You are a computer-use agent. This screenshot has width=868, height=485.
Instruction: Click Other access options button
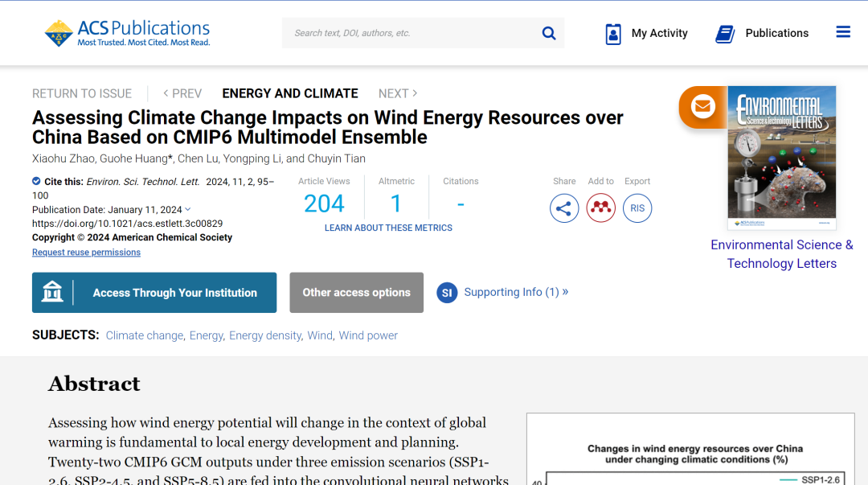(x=357, y=293)
